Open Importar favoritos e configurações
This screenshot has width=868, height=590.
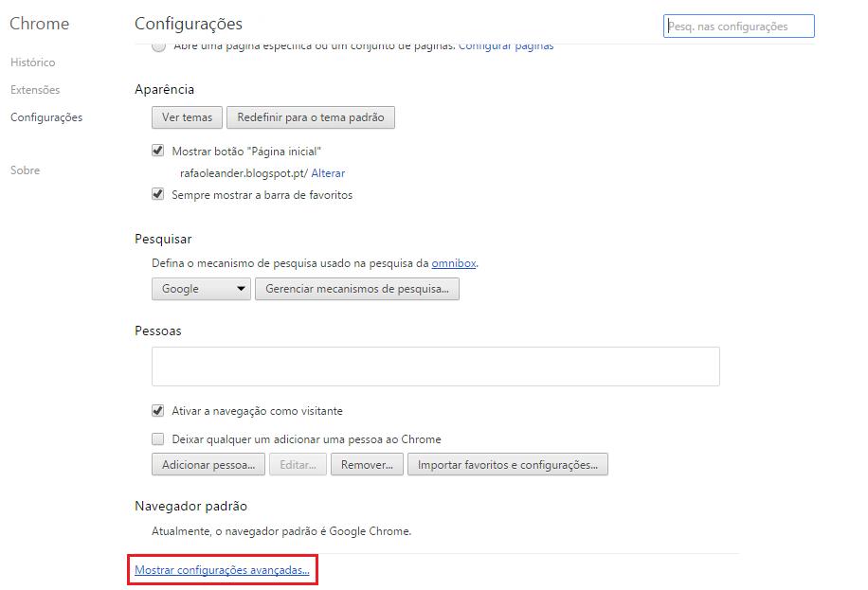click(507, 465)
